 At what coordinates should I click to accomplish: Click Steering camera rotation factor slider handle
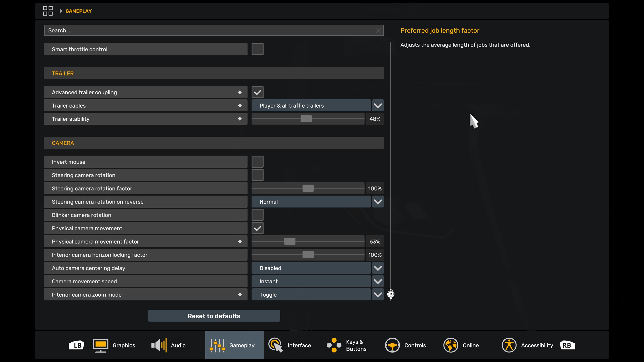[x=308, y=188]
